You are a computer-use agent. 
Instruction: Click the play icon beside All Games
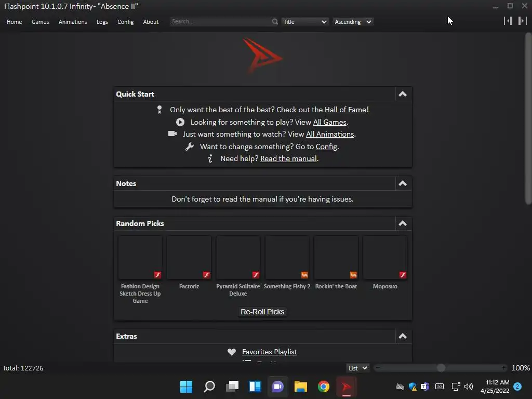click(180, 122)
